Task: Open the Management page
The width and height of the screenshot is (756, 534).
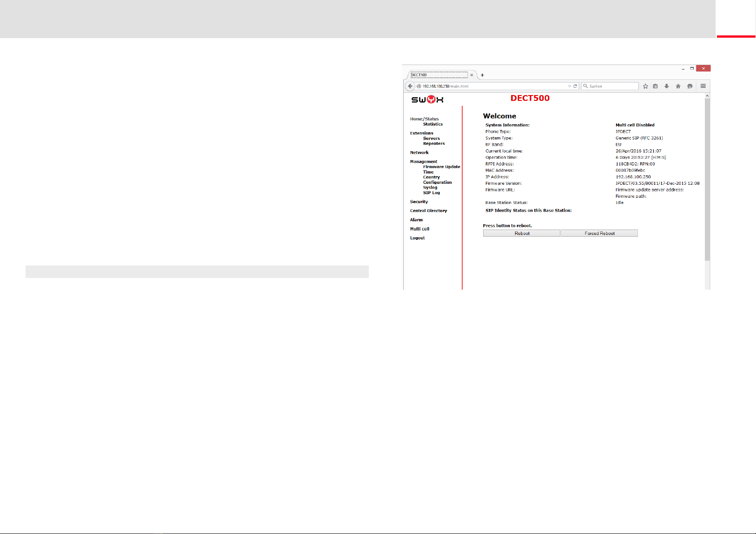Action: point(424,161)
